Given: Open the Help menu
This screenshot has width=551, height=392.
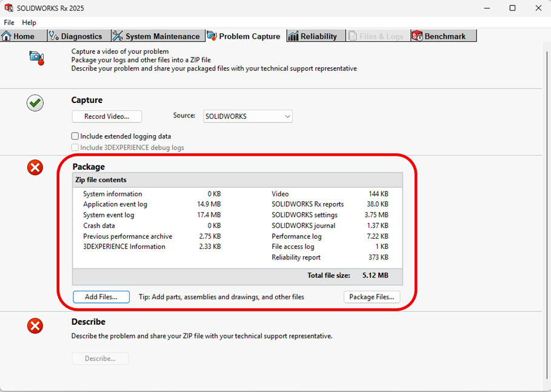Looking at the screenshot, I should tap(29, 22).
